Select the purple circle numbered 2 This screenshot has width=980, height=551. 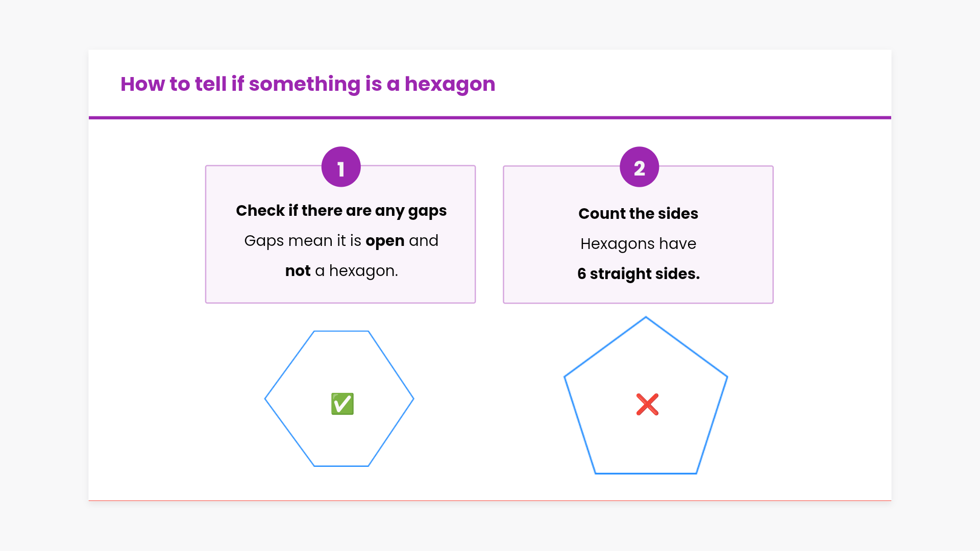tap(639, 167)
